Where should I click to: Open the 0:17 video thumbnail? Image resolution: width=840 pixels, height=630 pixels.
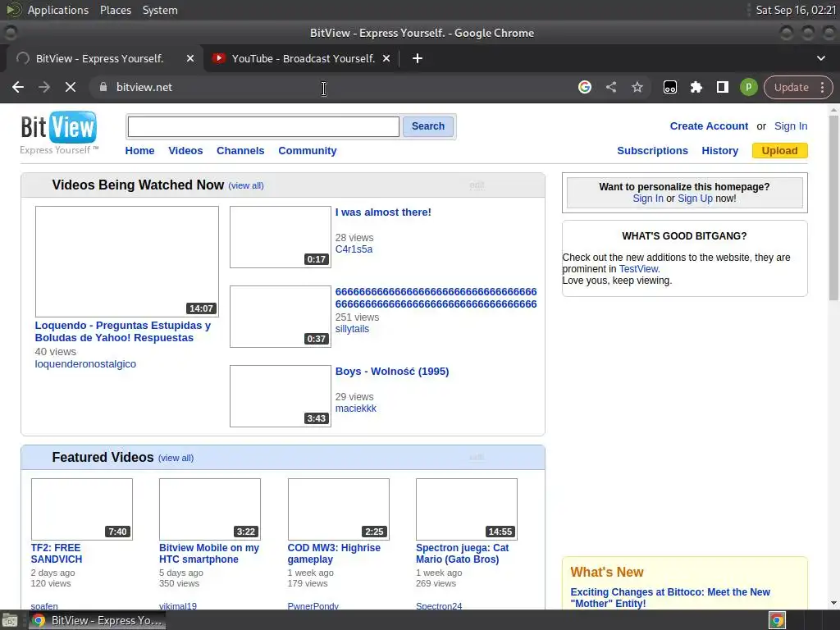[281, 237]
